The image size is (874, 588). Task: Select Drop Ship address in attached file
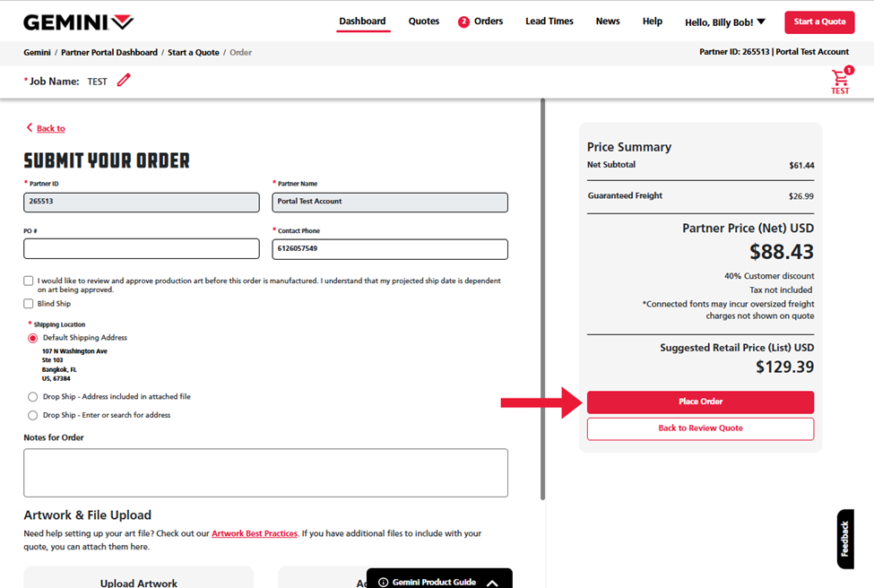point(33,397)
